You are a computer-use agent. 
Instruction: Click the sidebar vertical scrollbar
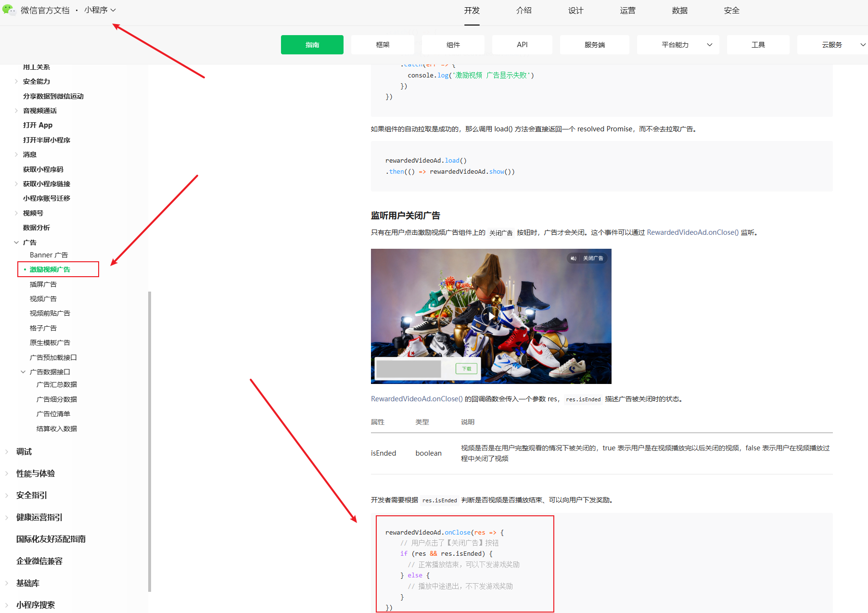coord(150,441)
